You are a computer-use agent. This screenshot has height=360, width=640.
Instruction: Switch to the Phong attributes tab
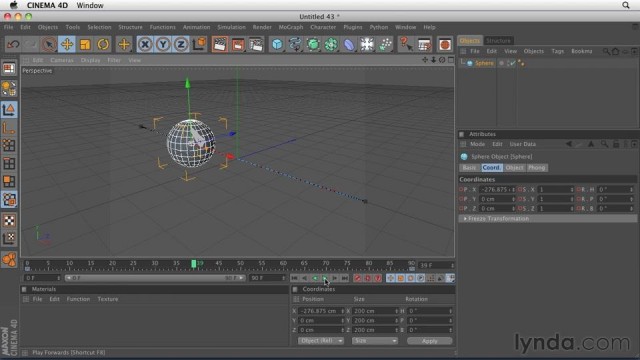tap(536, 168)
